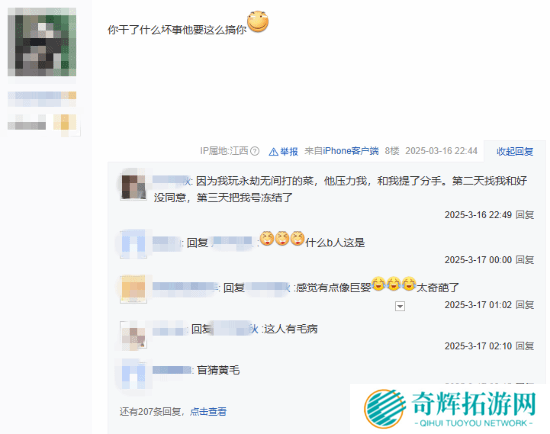This screenshot has height=434, width=550.
Task: Open the avatar of the 这人有毛病 commenter
Action: (x=133, y=336)
